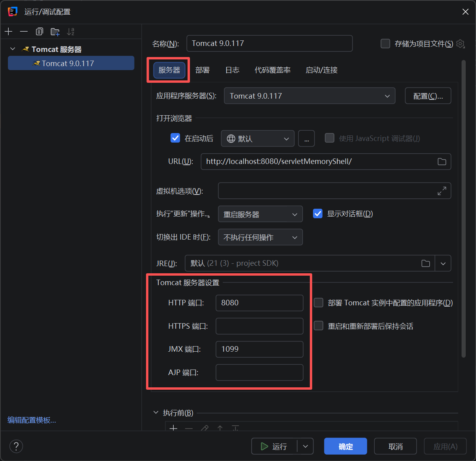
Task: Switch to the code coverage tab
Action: [273, 70]
